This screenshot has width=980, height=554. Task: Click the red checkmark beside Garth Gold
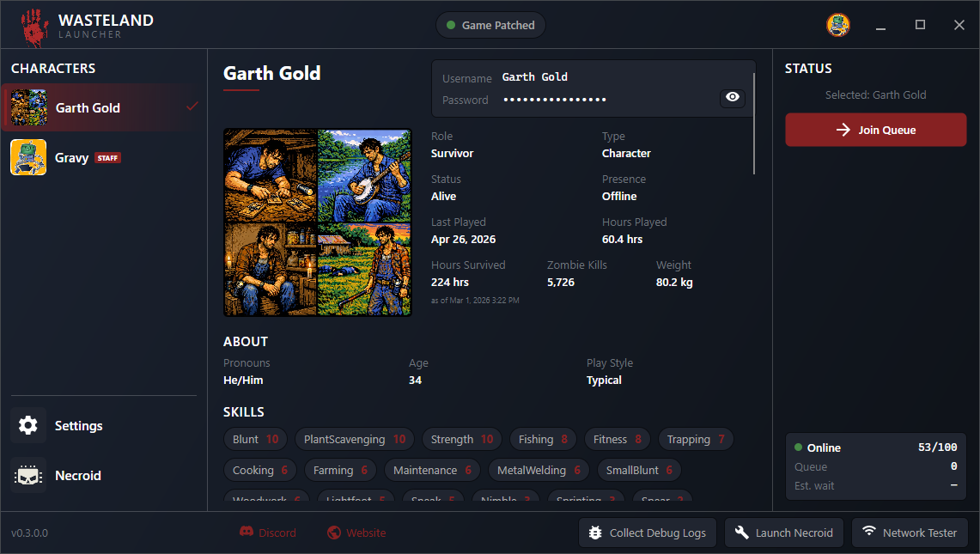pyautogui.click(x=192, y=107)
